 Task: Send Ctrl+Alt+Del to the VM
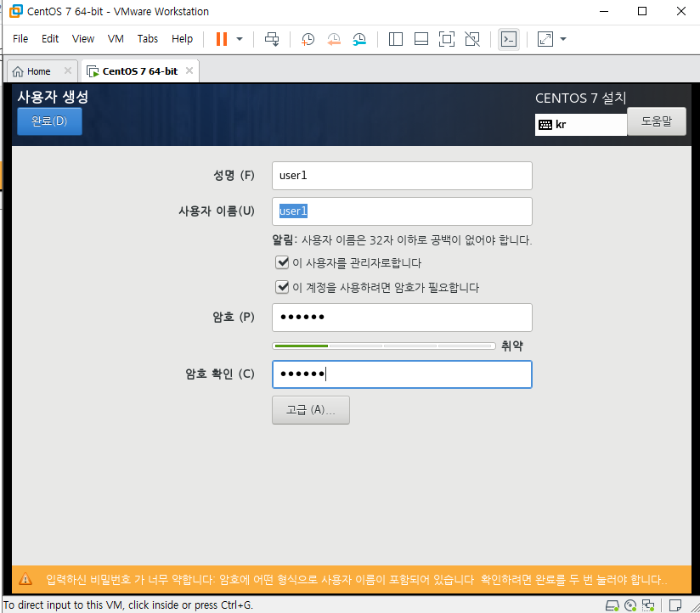(x=272, y=39)
